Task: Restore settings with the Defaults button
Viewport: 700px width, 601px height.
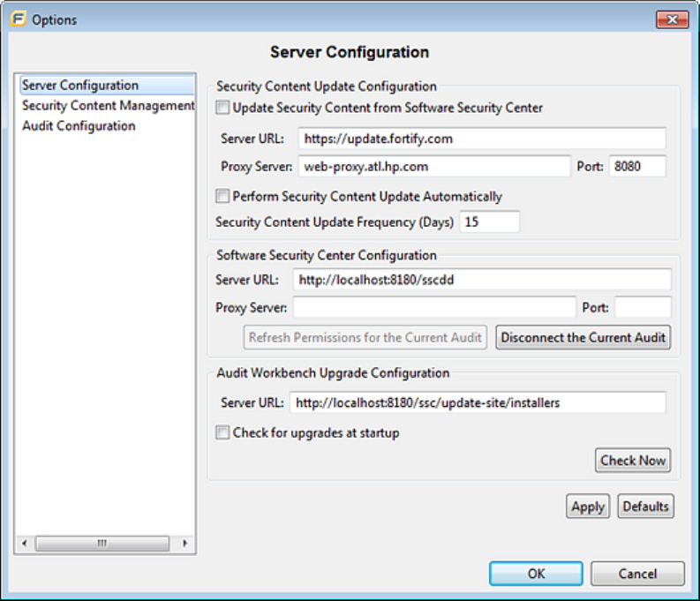Action: (x=646, y=507)
